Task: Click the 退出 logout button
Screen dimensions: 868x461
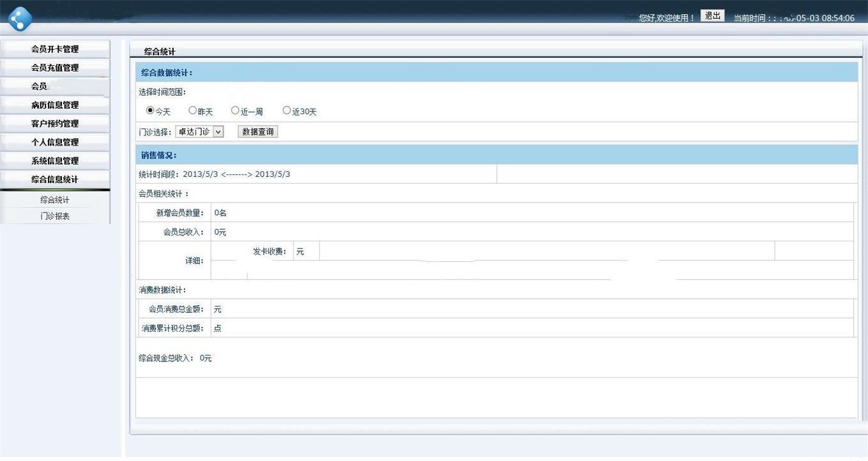Action: tap(712, 16)
